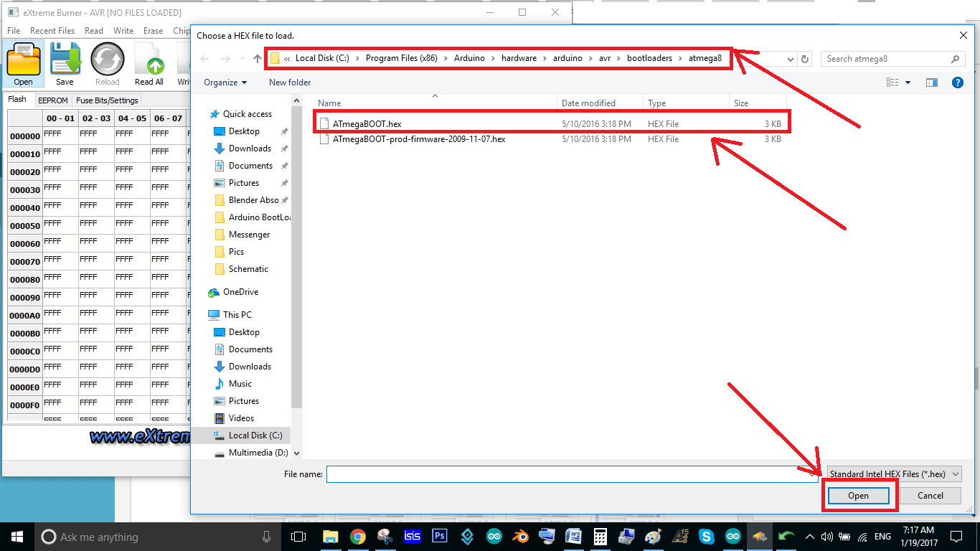This screenshot has width=980, height=551.
Task: Go up one folder with the up arrow
Action: pyautogui.click(x=258, y=59)
